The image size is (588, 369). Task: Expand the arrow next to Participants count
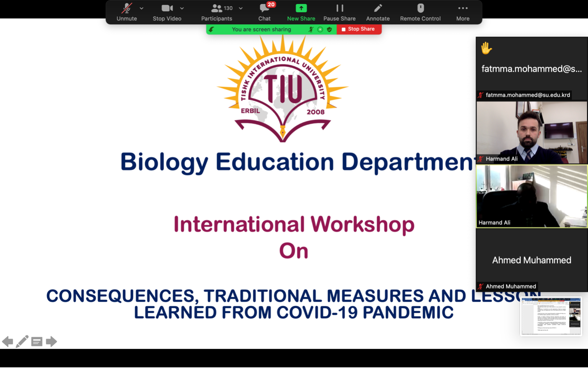point(241,8)
